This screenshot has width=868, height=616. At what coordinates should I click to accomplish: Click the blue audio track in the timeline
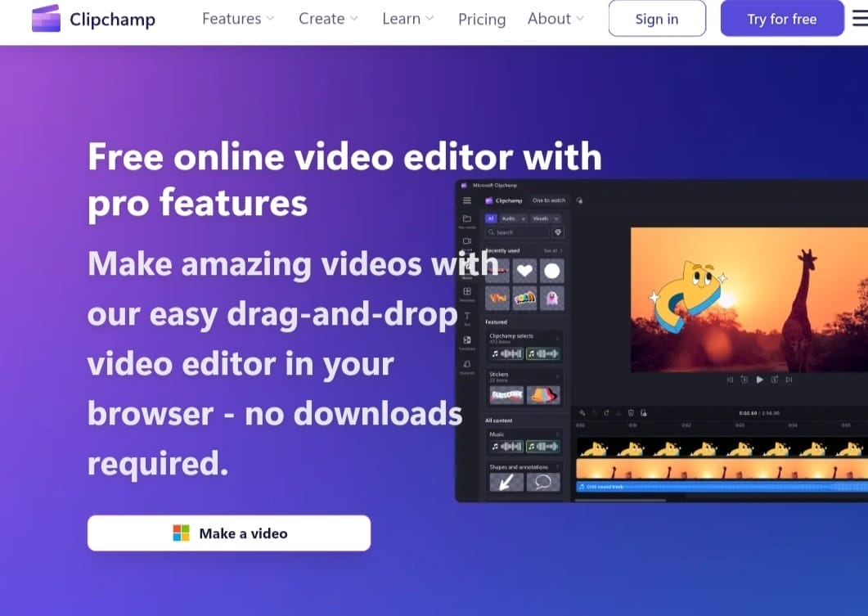pos(720,487)
